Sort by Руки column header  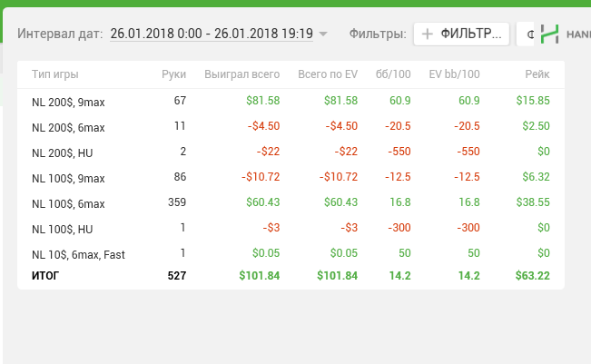[173, 74]
